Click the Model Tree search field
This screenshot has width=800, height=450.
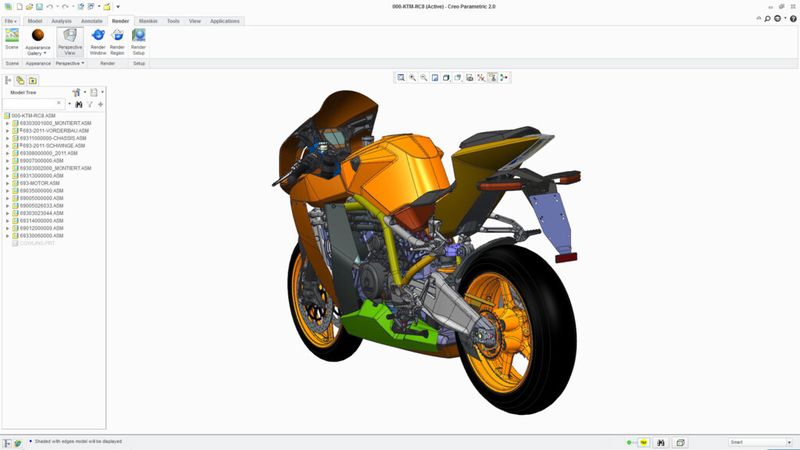point(34,104)
